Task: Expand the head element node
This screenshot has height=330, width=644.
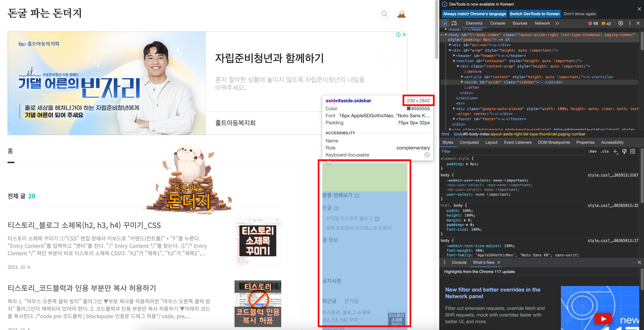Action: pos(446,29)
